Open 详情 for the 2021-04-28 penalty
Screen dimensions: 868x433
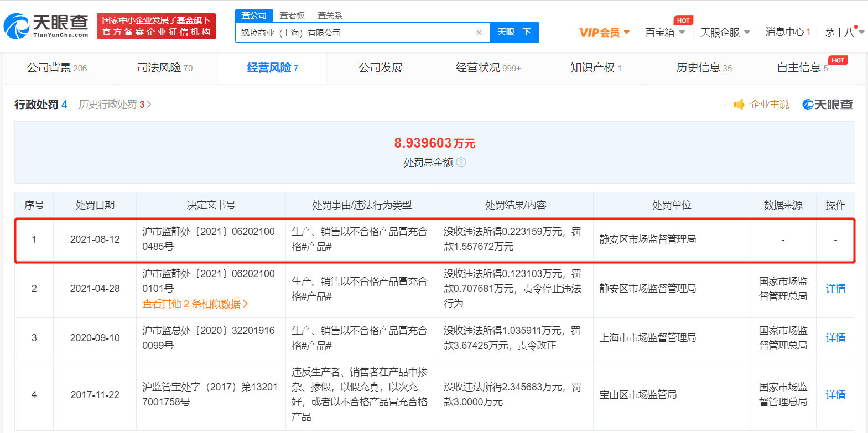(835, 289)
